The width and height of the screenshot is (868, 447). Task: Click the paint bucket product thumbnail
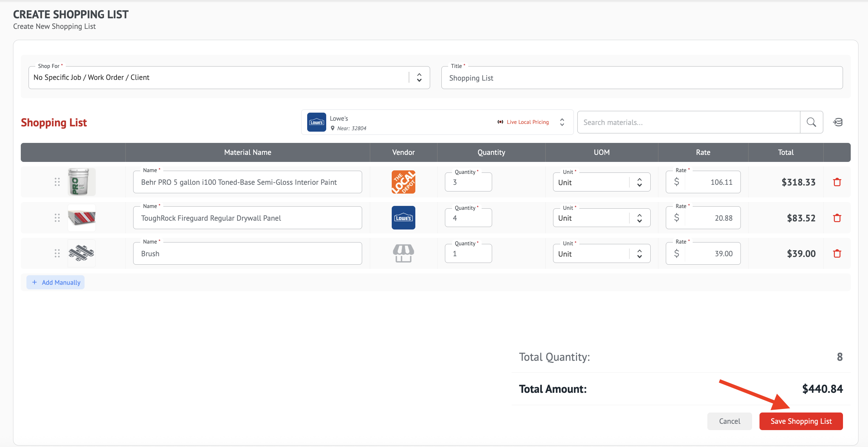pyautogui.click(x=81, y=182)
